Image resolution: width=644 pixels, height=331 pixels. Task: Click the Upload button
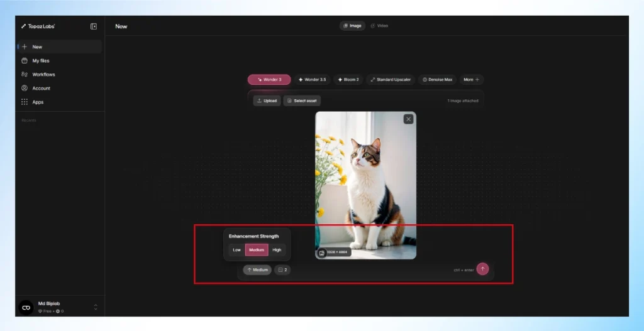coord(267,100)
